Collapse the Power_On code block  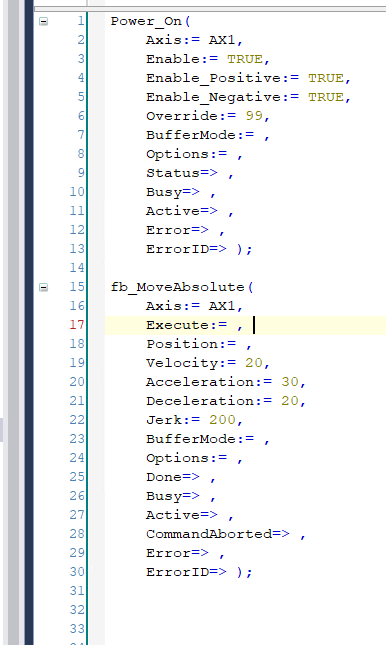point(43,21)
